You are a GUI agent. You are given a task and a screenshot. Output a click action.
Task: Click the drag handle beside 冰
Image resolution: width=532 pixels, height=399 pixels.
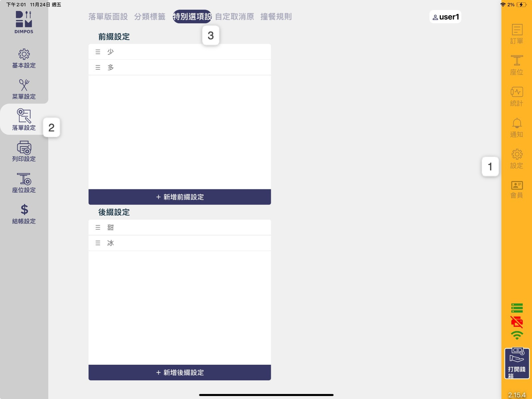click(98, 243)
